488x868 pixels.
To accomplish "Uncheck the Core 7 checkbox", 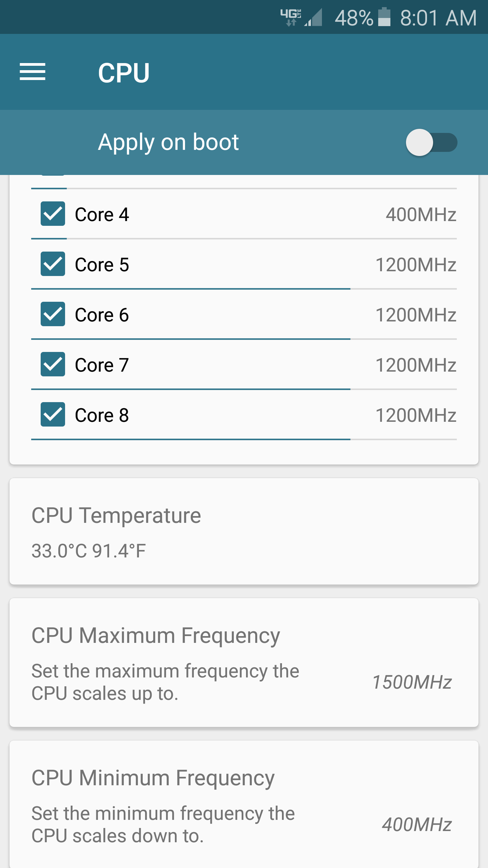I will [53, 364].
